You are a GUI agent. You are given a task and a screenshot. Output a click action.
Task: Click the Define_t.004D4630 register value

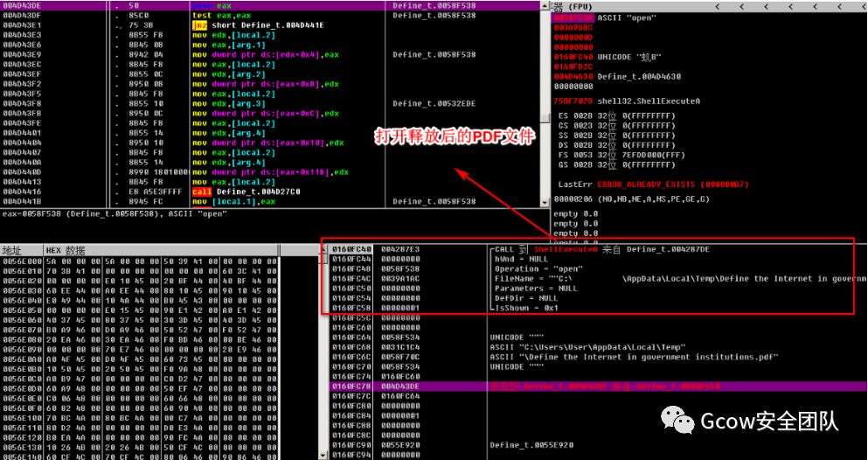click(x=639, y=77)
